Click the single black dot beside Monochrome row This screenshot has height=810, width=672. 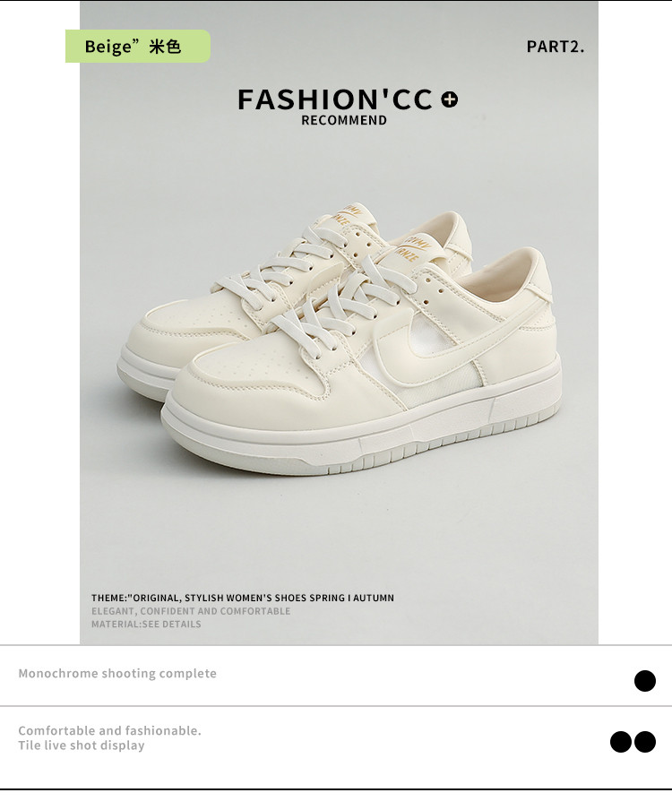pyautogui.click(x=644, y=680)
